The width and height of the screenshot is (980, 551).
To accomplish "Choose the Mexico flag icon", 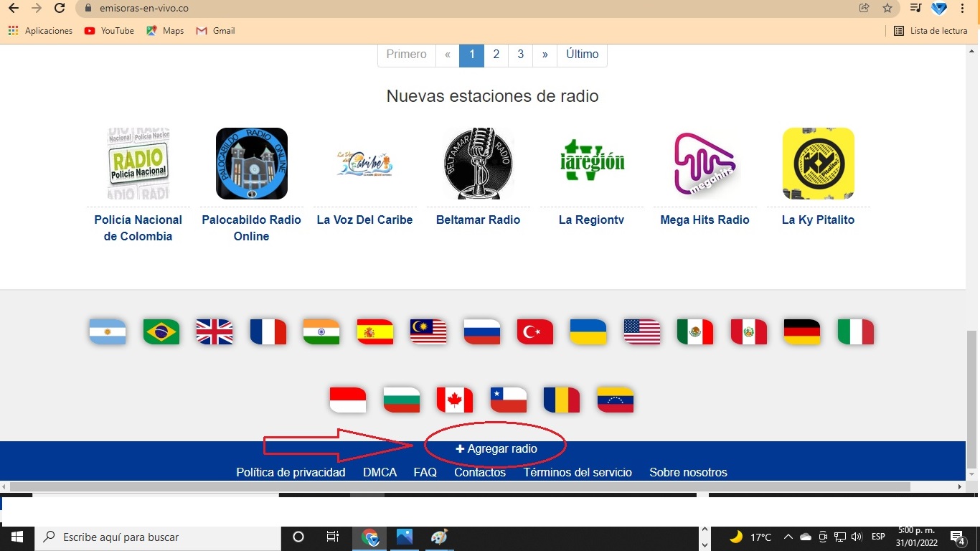I will coord(695,332).
